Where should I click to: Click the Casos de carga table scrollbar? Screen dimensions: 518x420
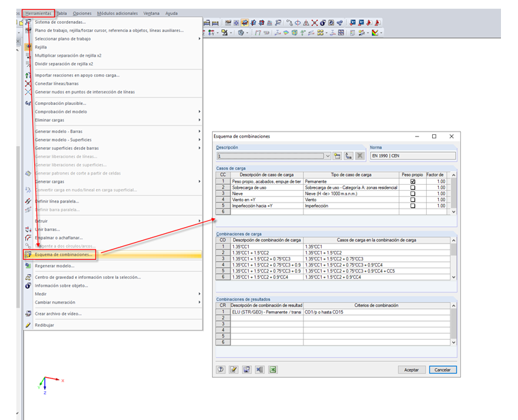[x=453, y=194]
